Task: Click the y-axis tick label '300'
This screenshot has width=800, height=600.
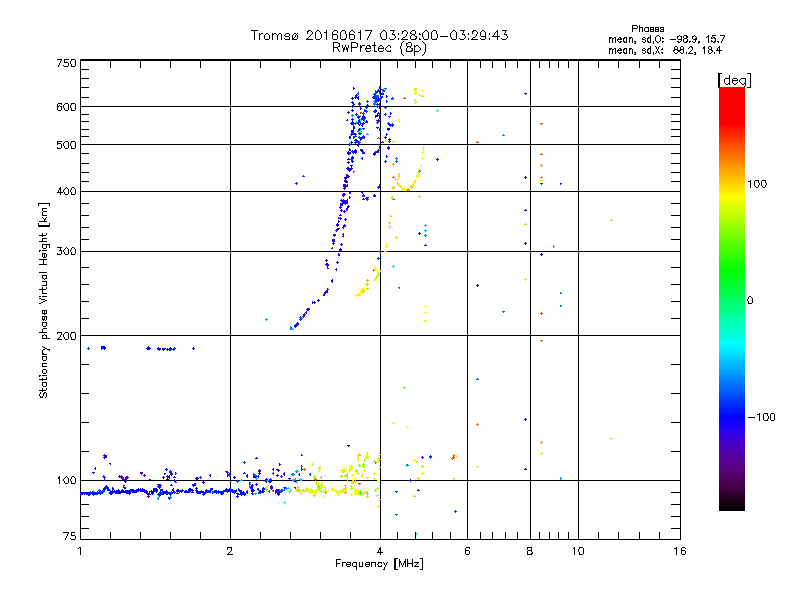Action: point(66,251)
